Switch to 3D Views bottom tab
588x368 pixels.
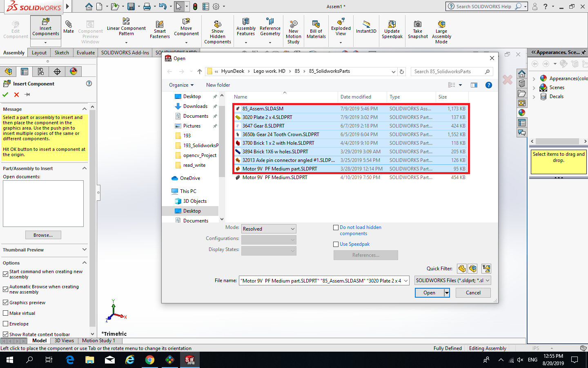[64, 341]
